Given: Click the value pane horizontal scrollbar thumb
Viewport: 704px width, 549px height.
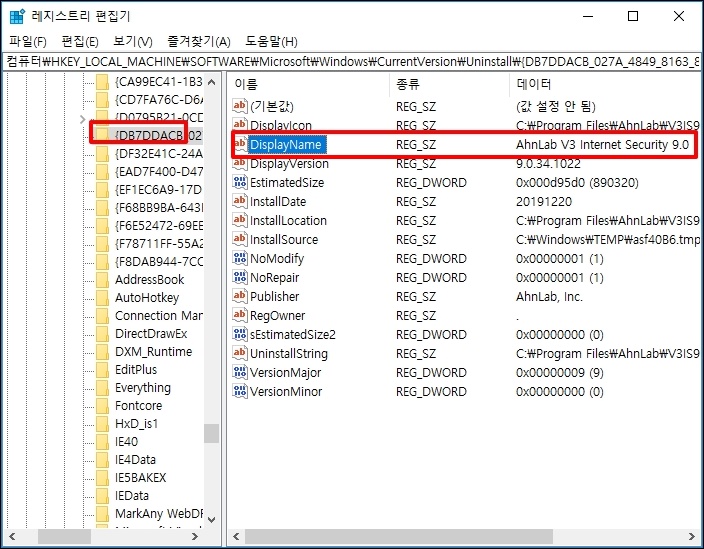Looking at the screenshot, I should [x=399, y=536].
